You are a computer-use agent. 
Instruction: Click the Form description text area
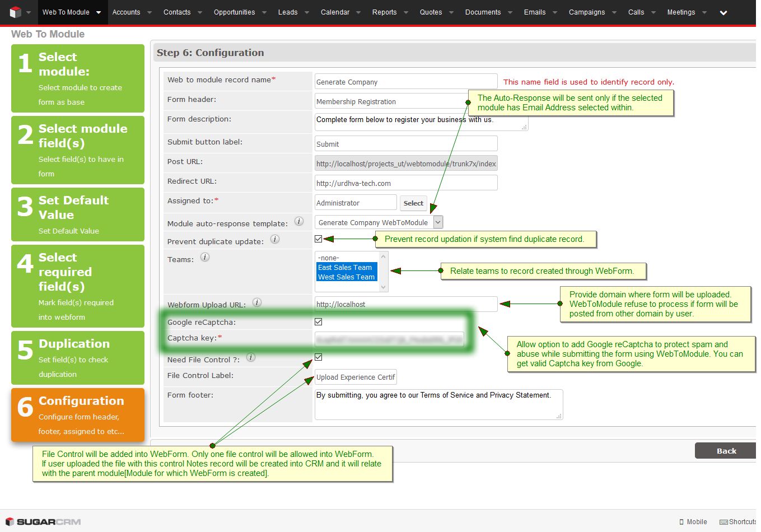421,121
